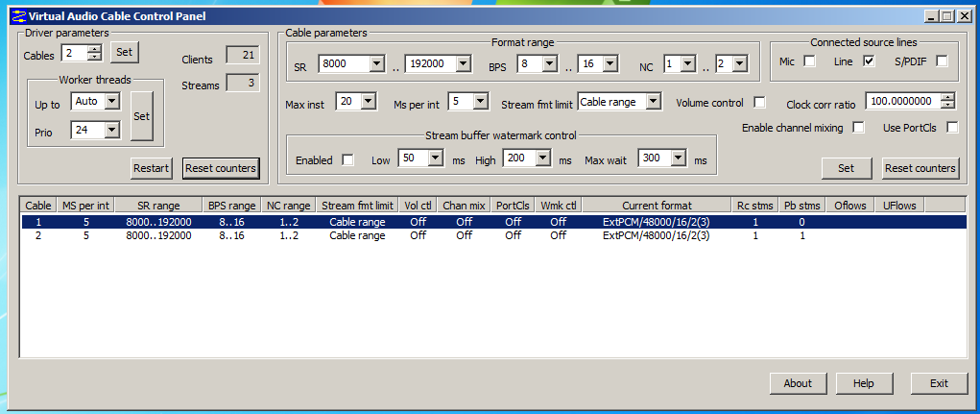Image resolution: width=980 pixels, height=414 pixels.
Task: Open the About dialog
Action: click(798, 383)
